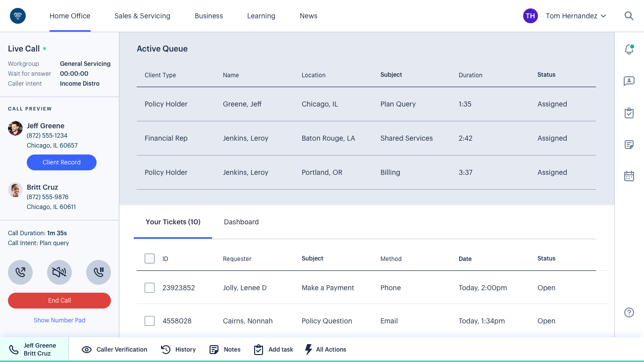Switch to the Your Tickets (10) tab
This screenshot has height=362, width=644.
(x=173, y=222)
